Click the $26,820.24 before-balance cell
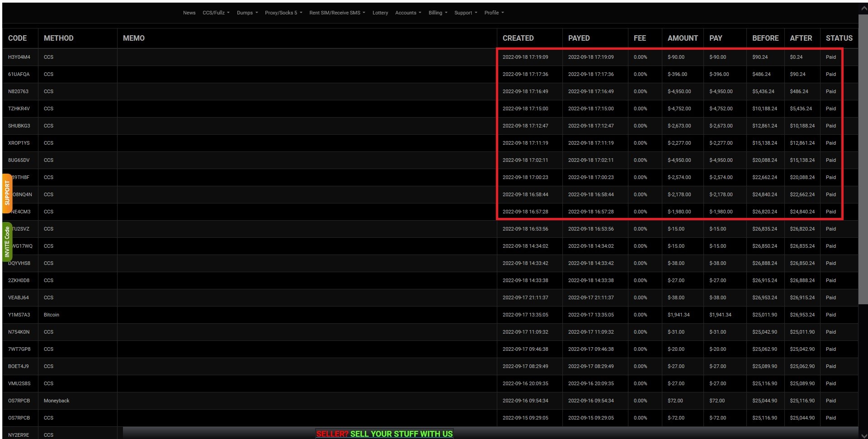 (x=764, y=212)
